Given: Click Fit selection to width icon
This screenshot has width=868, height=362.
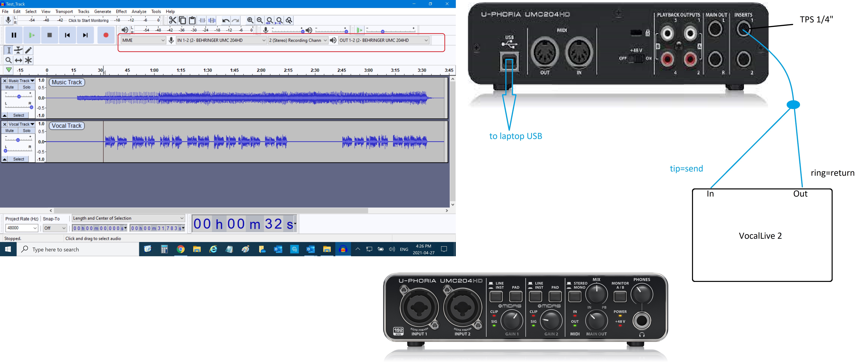Looking at the screenshot, I should 270,20.
